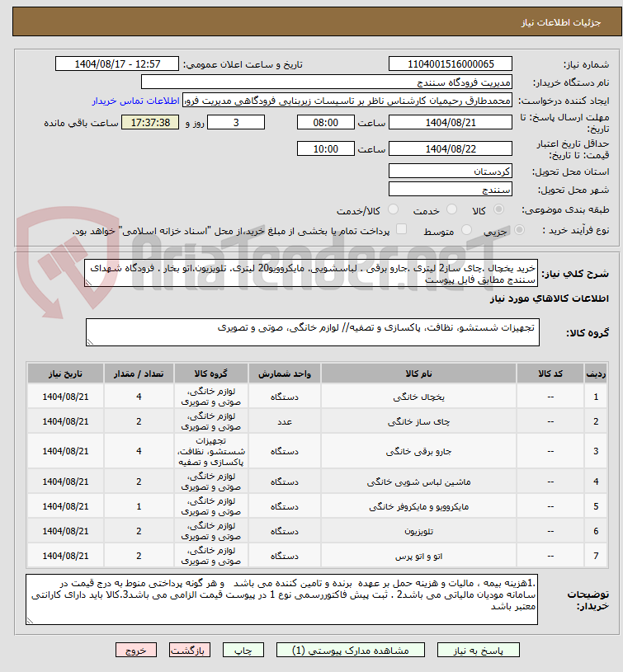Click the quantity cell of مایکروویو row

click(139, 506)
